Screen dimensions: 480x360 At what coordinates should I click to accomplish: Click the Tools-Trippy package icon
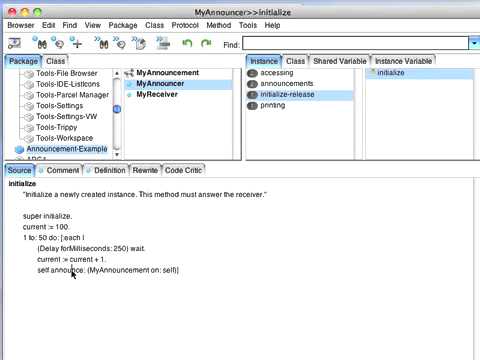tap(29, 128)
